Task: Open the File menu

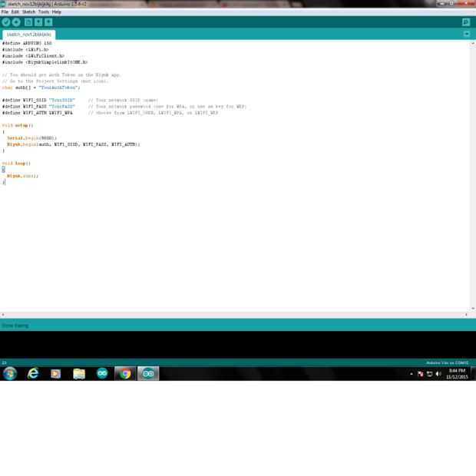Action: [5, 12]
